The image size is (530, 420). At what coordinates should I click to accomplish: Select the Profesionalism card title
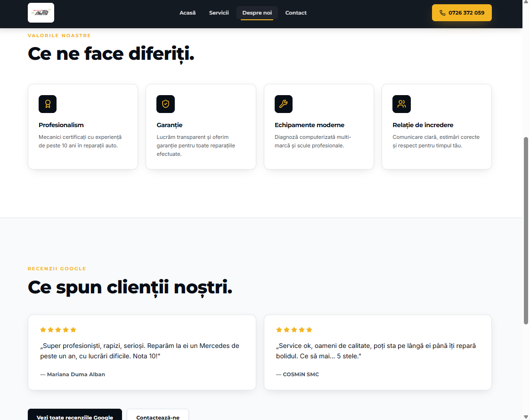[61, 125]
